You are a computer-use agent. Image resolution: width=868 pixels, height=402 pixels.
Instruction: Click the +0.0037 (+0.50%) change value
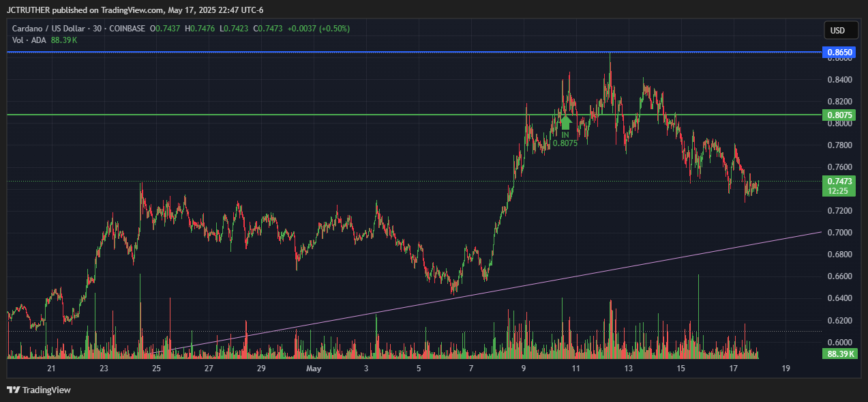point(318,28)
